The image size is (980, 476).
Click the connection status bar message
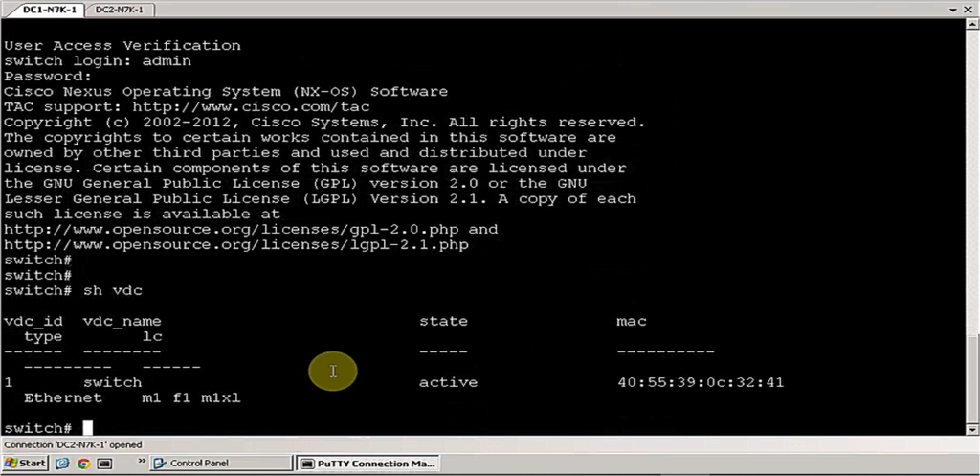[x=74, y=445]
